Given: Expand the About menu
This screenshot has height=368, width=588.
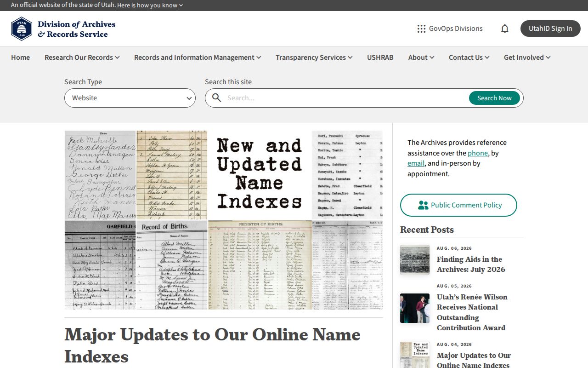Looking at the screenshot, I should 421,57.
